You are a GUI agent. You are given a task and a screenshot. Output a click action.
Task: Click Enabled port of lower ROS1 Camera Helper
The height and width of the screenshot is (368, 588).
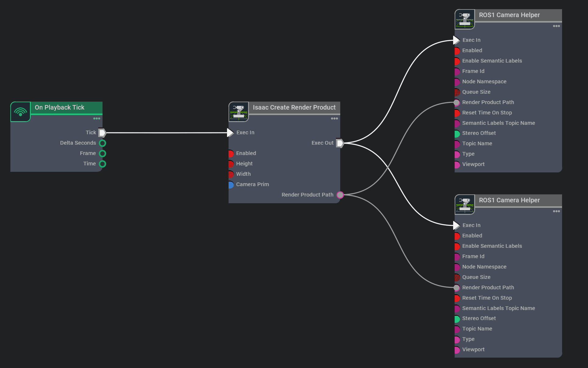coord(457,236)
